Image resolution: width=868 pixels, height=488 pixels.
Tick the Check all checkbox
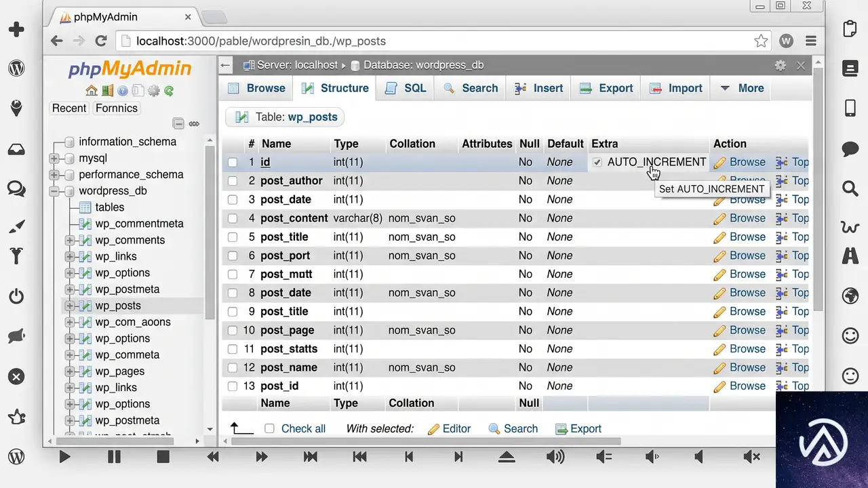point(269,428)
